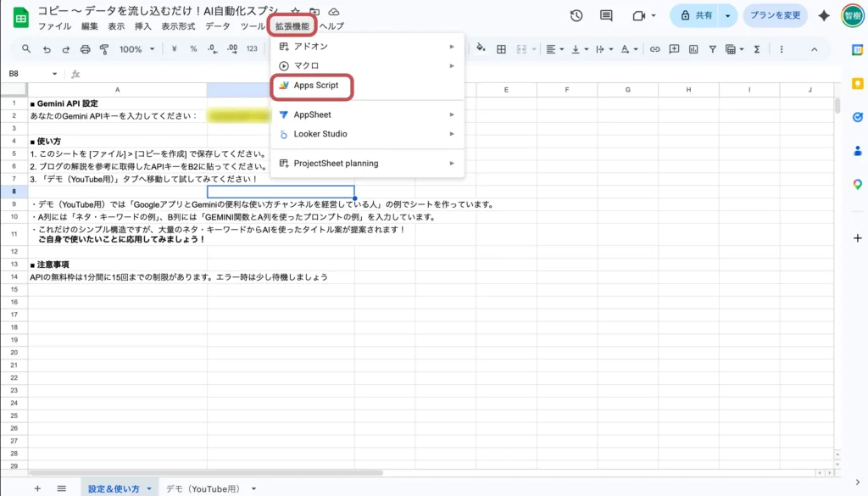The height and width of the screenshot is (496, 868).
Task: Open the share options dropdown arrow
Action: pyautogui.click(x=727, y=15)
